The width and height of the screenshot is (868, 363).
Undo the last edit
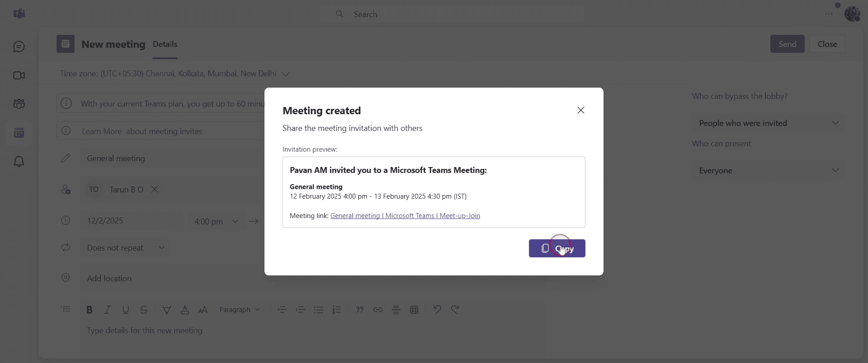point(437,310)
